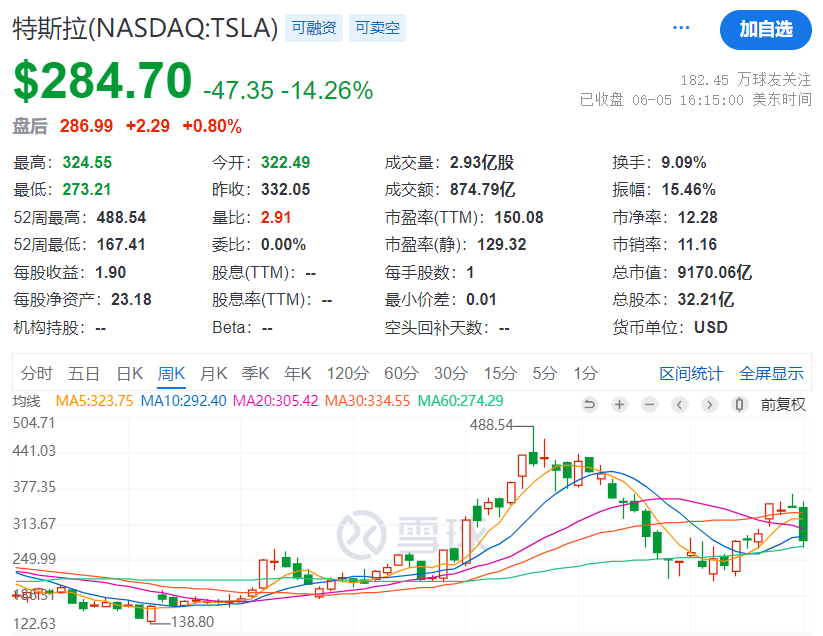Viewport: 823px width, 636px height.
Task: Switch to 五日 tab
Action: coord(83,374)
